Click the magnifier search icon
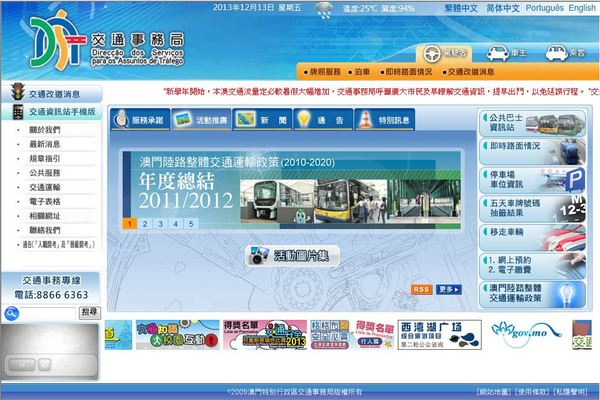This screenshot has height=400, width=600. point(11,313)
